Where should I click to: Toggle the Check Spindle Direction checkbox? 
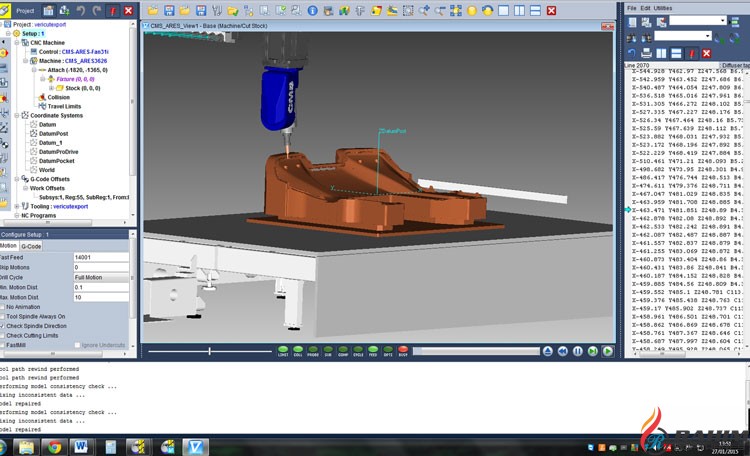3,326
